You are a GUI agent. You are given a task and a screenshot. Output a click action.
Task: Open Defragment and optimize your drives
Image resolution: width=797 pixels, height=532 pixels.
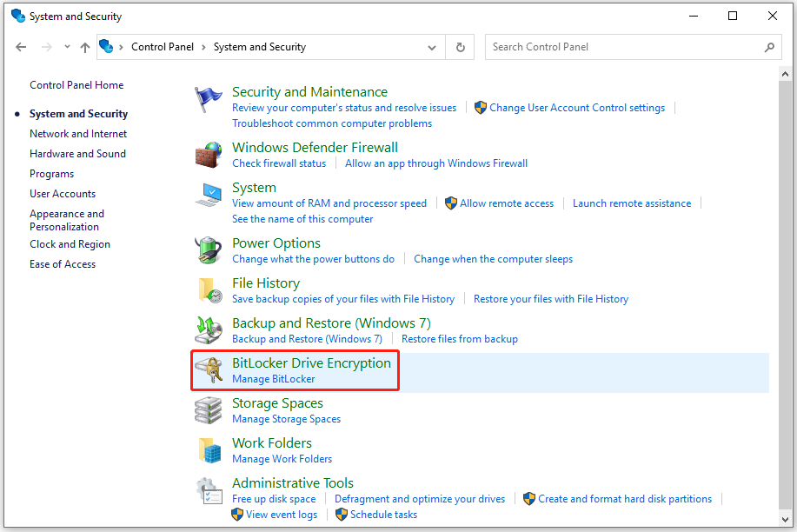tap(420, 499)
